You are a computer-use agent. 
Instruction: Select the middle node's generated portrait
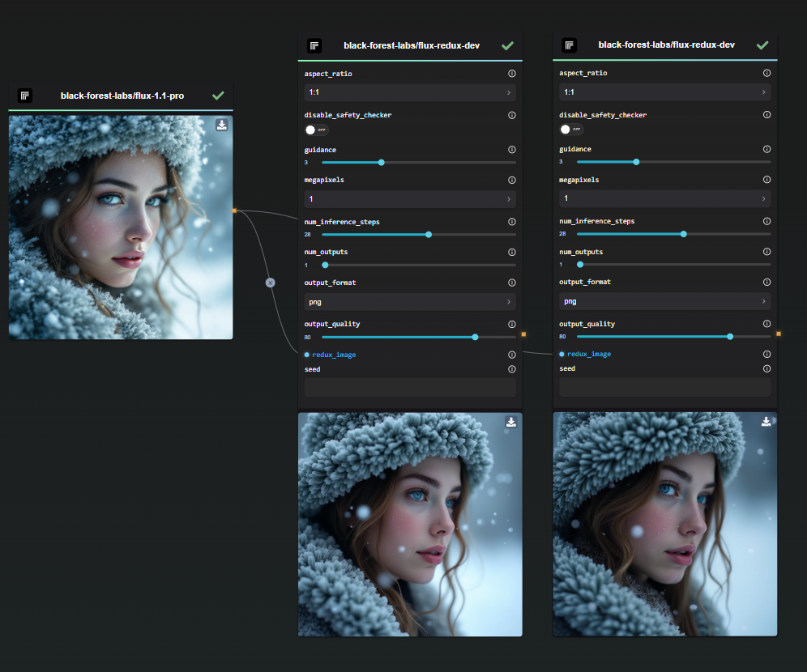click(410, 525)
